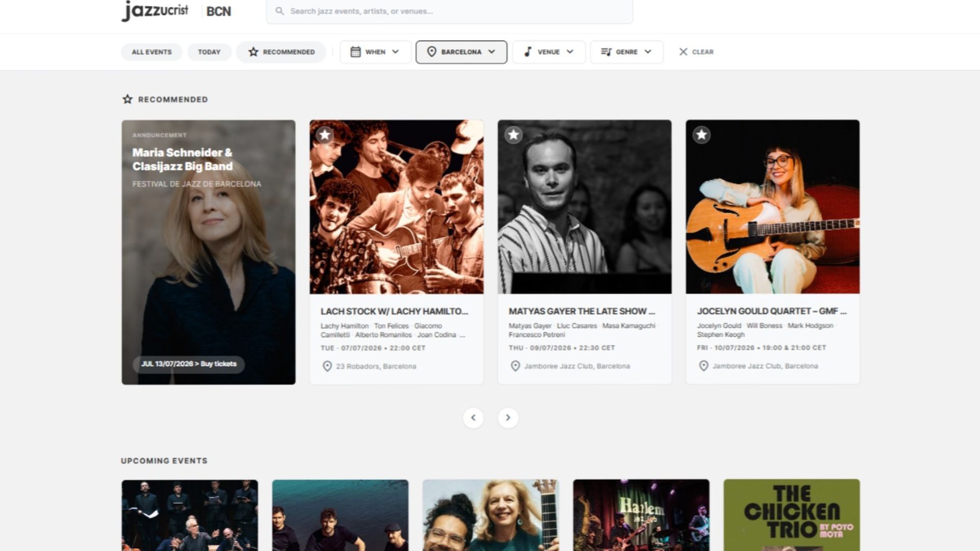980x551 pixels.
Task: Click the search magnifier icon
Action: [x=280, y=11]
